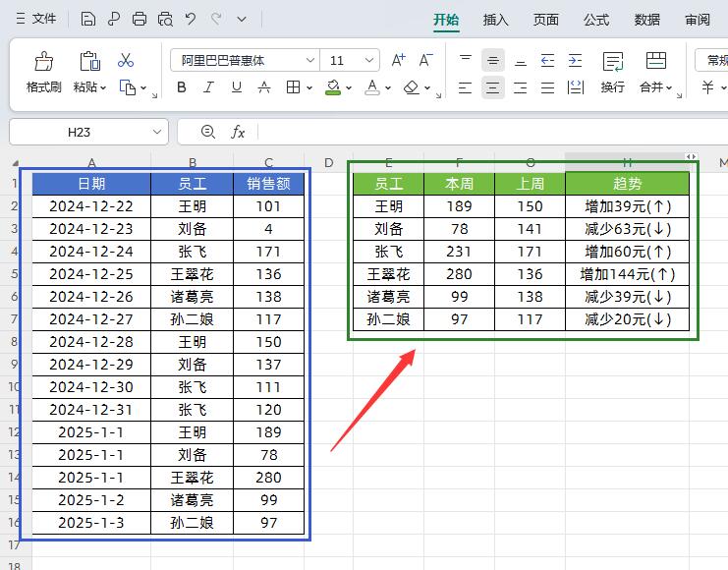Undo the last action
The width and height of the screenshot is (728, 570).
[x=191, y=19]
